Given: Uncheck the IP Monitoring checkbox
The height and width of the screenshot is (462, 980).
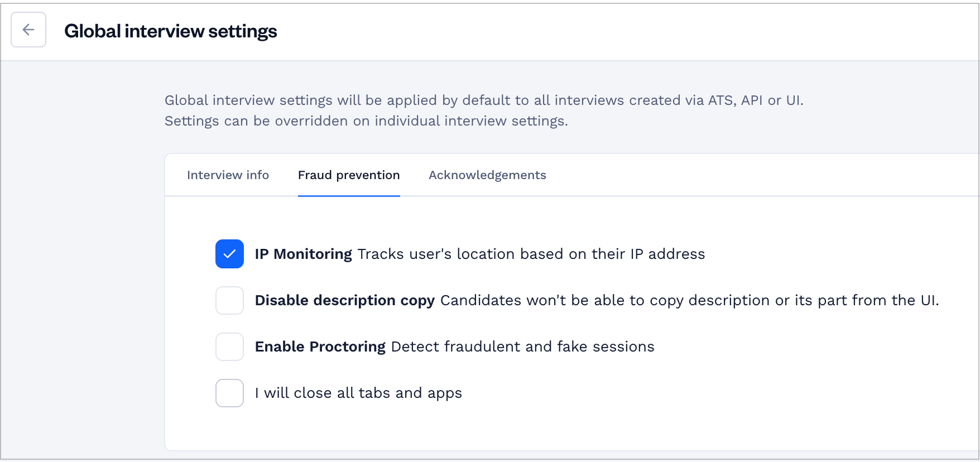Looking at the screenshot, I should tap(229, 254).
